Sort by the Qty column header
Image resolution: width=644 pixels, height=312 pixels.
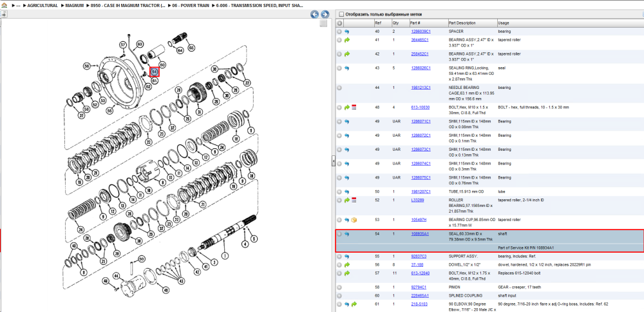click(x=395, y=23)
